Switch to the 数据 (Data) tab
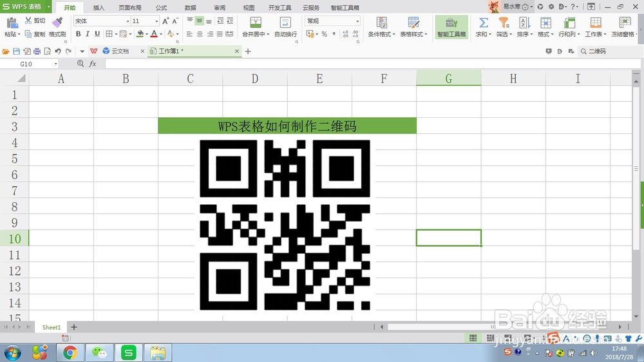The width and height of the screenshot is (644, 362). click(x=191, y=8)
